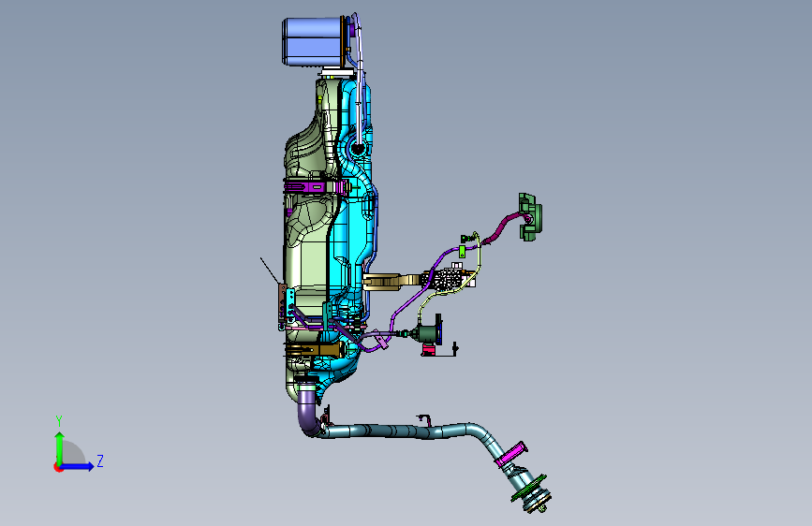Viewport: 812px width, 526px height.
Task: Select the blue canister atop the tank
Action: point(312,41)
